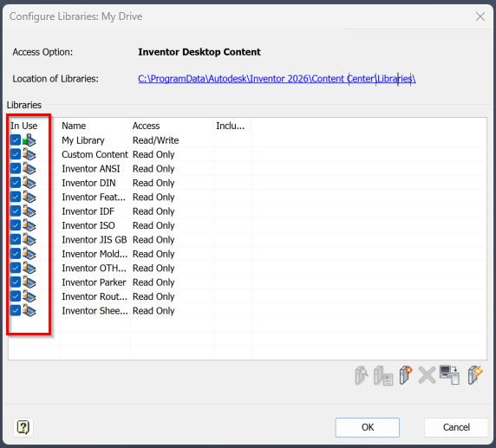Click Read Only in the Inventor Parker row
Viewport: 496px width, 448px height.
coord(153,282)
